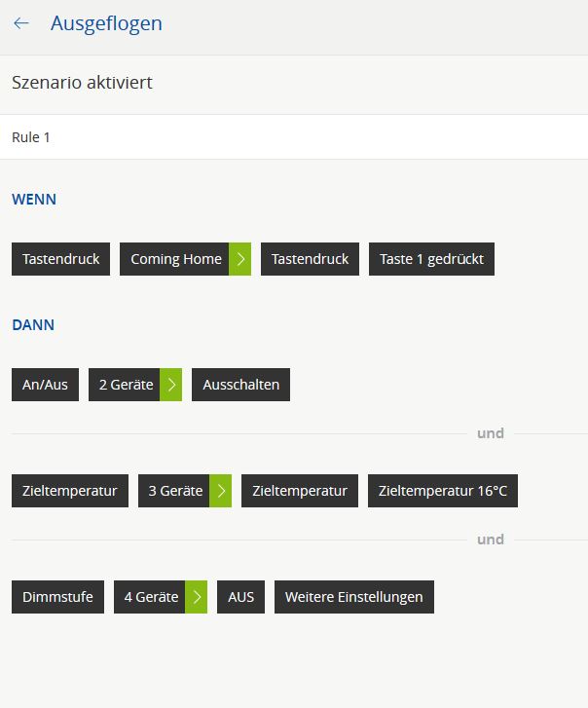This screenshot has height=708, width=588.
Task: Open Zieltemperatur 16°C value setting
Action: coord(443,491)
